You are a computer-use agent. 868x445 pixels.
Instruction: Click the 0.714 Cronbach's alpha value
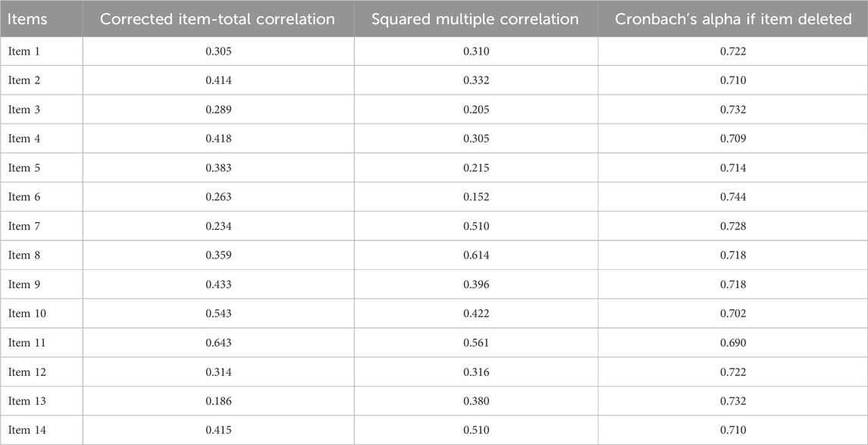[733, 168]
